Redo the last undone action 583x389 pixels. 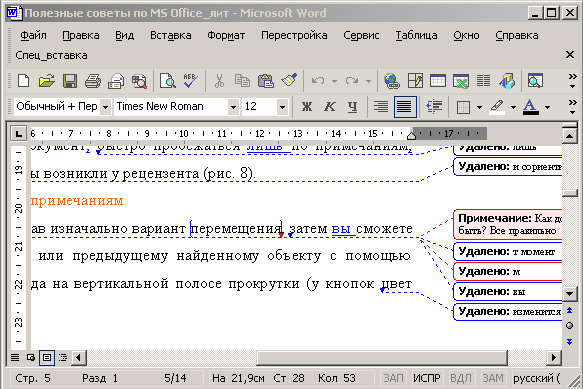pyautogui.click(x=352, y=80)
